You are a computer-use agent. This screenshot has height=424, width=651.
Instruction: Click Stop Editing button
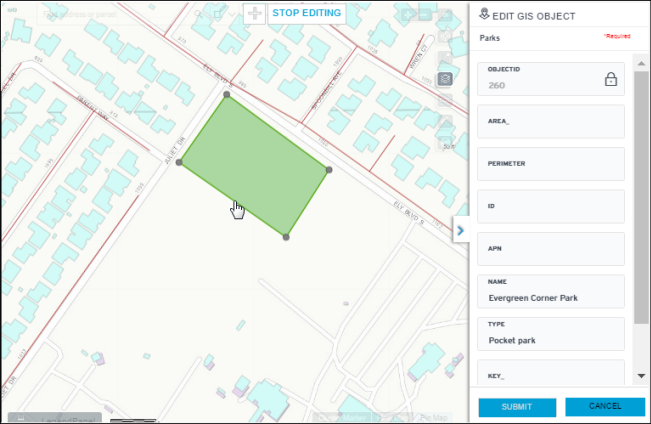(307, 14)
